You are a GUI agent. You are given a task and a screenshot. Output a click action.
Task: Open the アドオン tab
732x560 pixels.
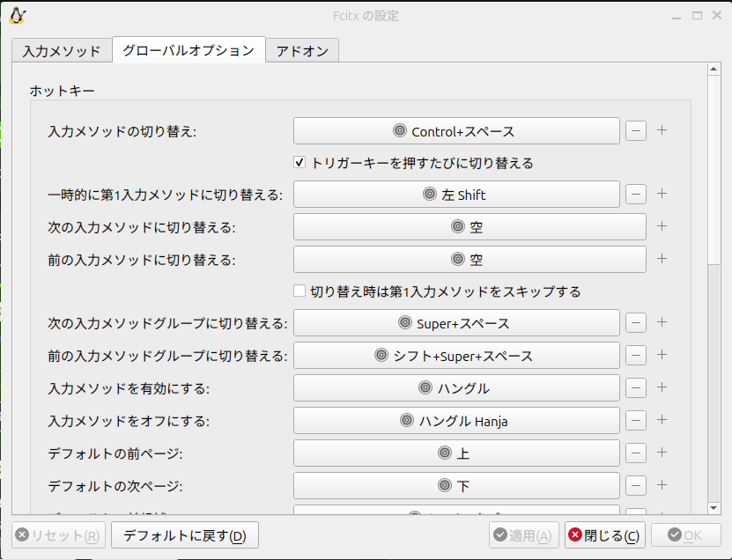tap(303, 50)
